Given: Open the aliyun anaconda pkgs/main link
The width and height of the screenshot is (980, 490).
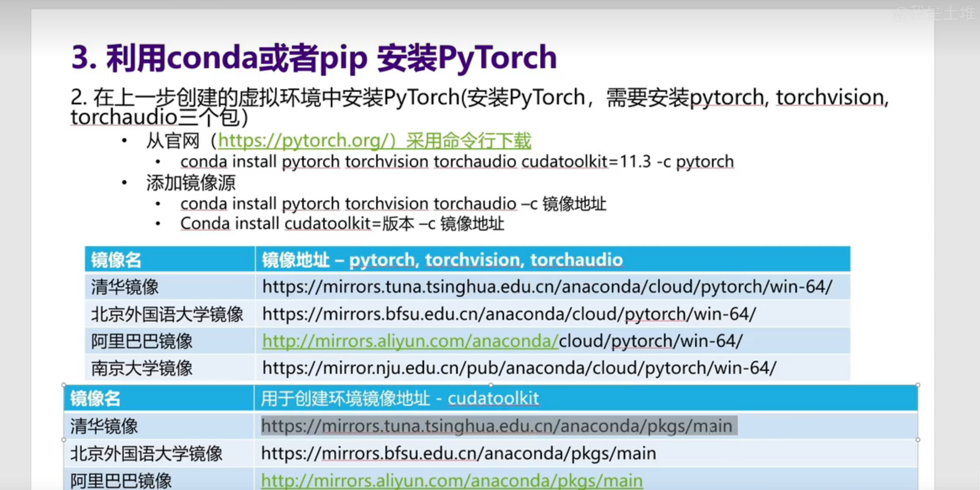Looking at the screenshot, I should [451, 481].
